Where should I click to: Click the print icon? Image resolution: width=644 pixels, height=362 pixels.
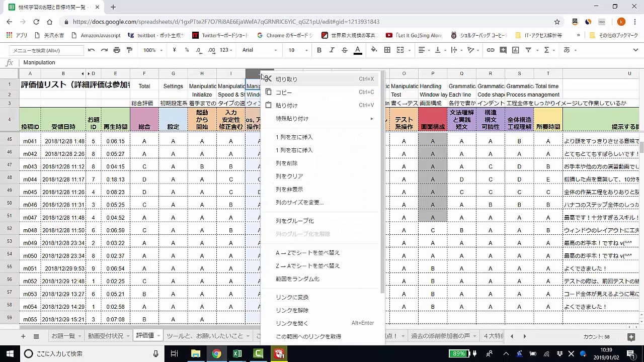[x=117, y=50]
